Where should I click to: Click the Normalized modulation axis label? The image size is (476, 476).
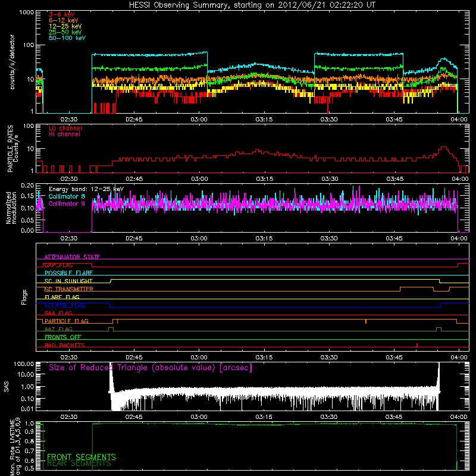(x=11, y=208)
